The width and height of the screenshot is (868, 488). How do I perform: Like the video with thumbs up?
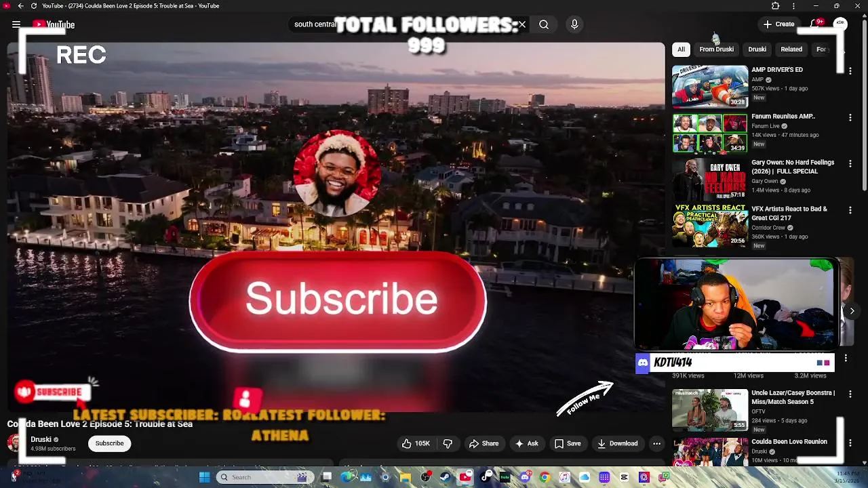click(x=416, y=443)
